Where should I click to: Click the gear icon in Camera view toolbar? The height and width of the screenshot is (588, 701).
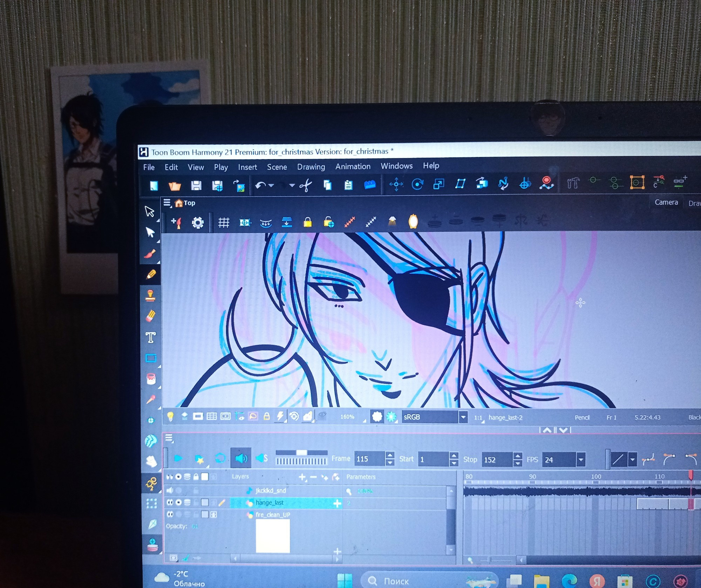(x=198, y=223)
